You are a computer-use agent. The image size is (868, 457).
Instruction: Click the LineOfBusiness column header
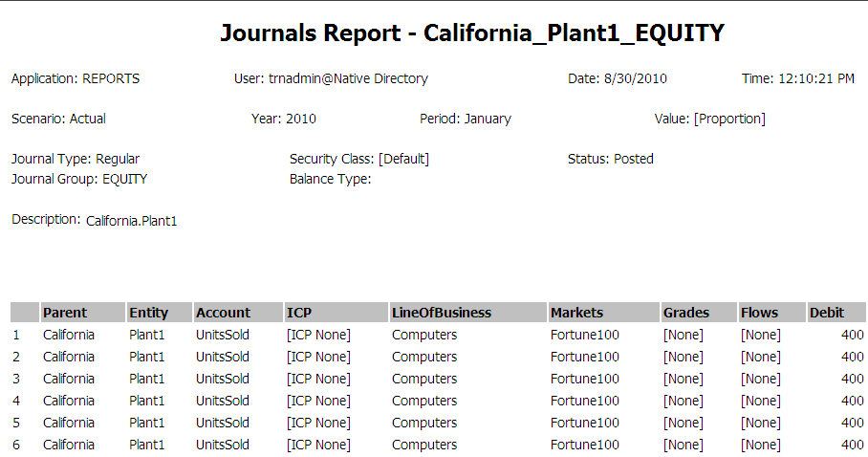point(442,313)
